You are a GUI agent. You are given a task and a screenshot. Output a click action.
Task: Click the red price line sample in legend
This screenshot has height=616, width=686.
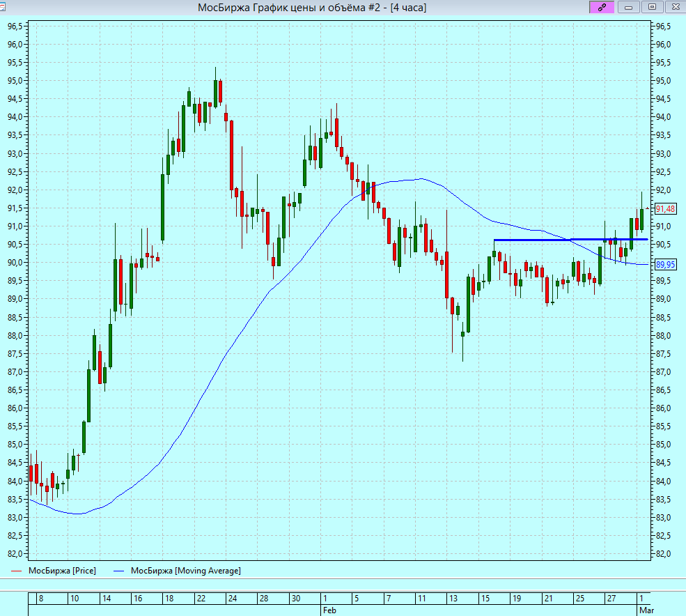(x=16, y=571)
